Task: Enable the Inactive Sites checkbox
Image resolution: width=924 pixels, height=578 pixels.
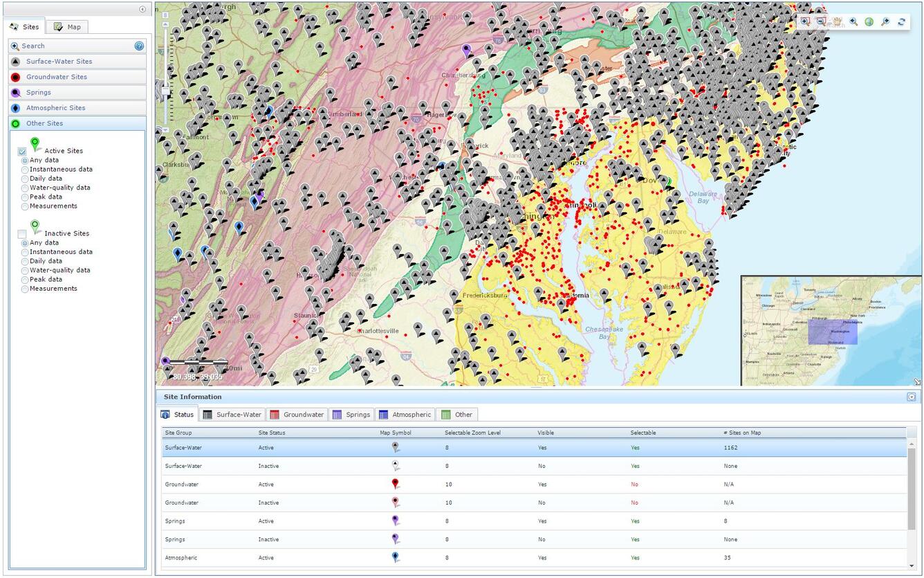Action: 21,233
